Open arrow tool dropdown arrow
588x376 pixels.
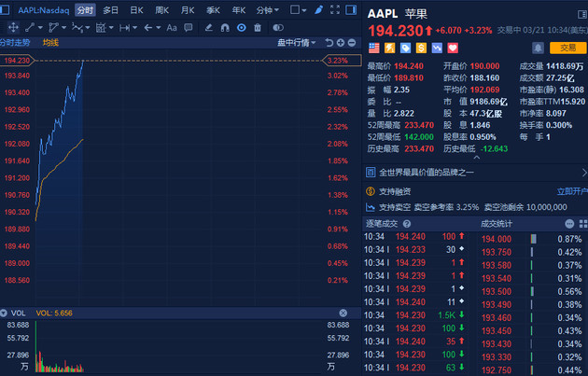pos(159,28)
